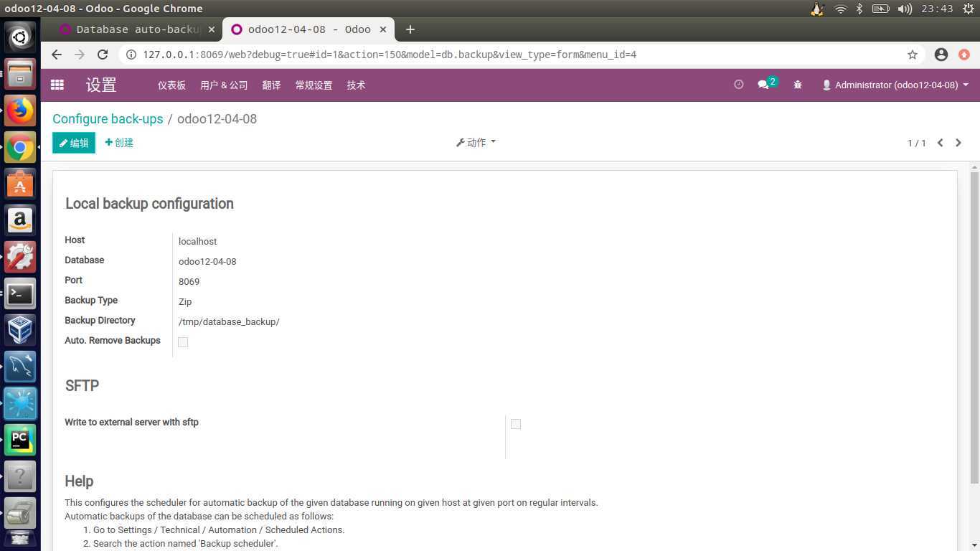Open Ubuntu Software in the dock
The height and width of the screenshot is (551, 980).
[20, 184]
